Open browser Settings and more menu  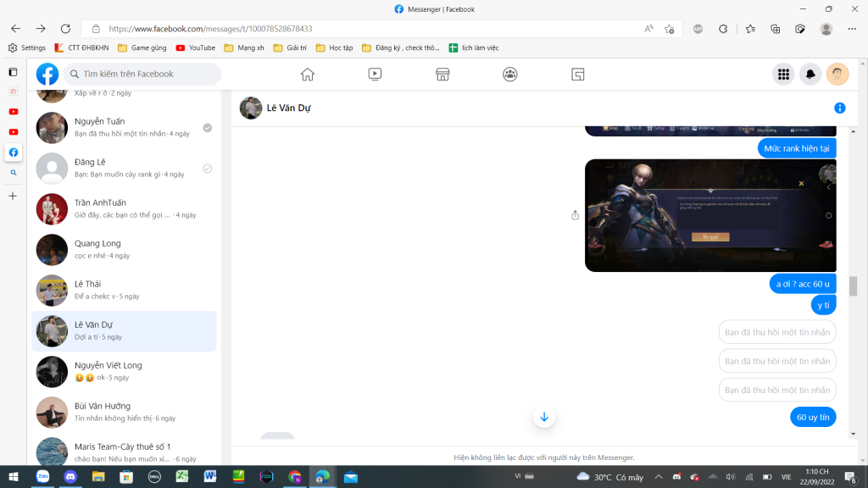click(x=852, y=29)
